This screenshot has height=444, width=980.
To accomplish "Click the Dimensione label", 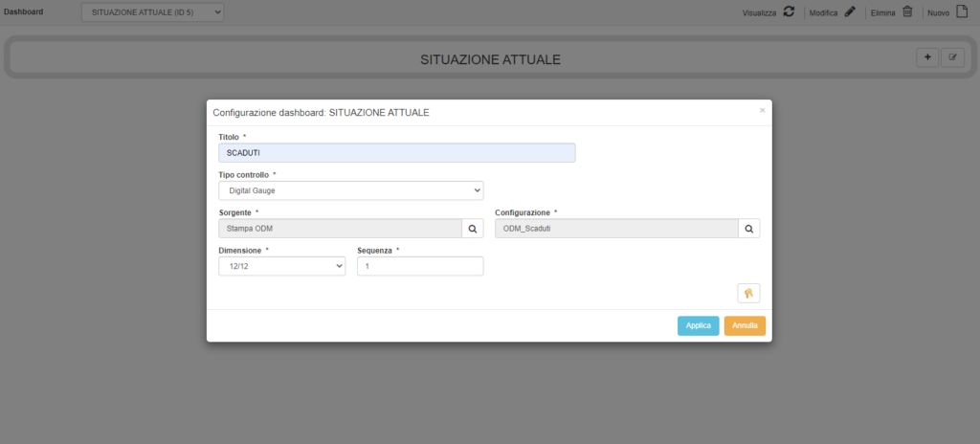I will [240, 250].
